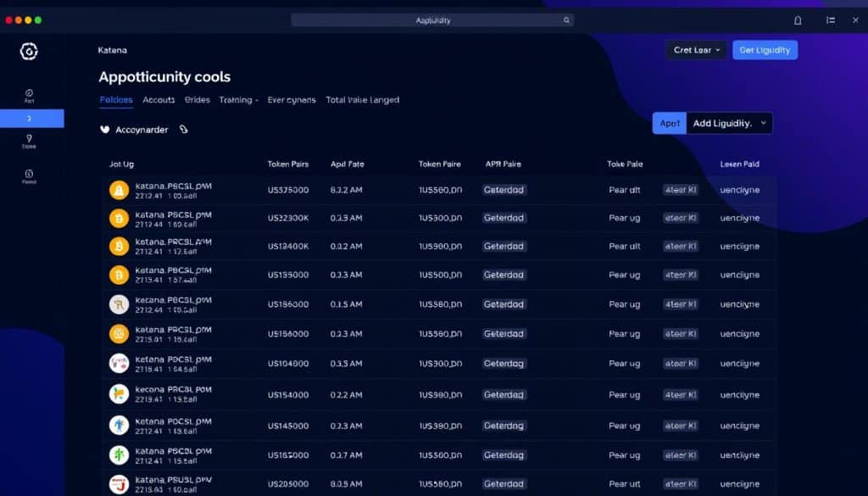Image resolution: width=868 pixels, height=496 pixels.
Task: Select the Total Value Langed tab
Action: tap(363, 100)
